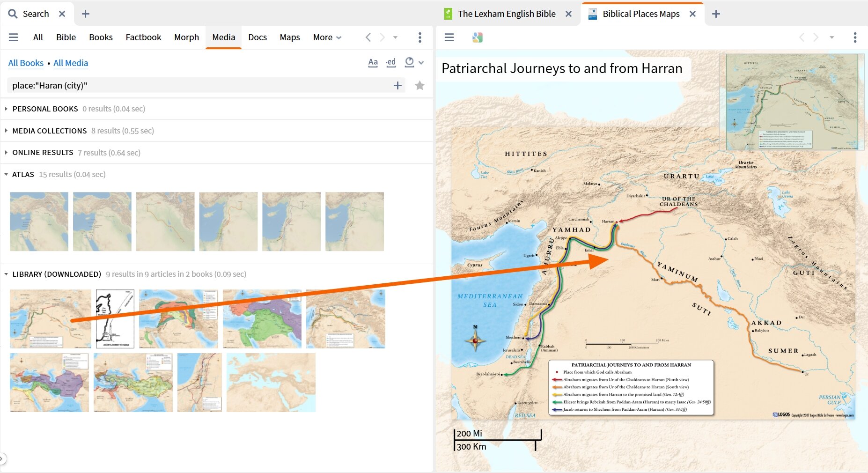868x473 pixels.
Task: Add the current search with the plus icon
Action: 397,85
